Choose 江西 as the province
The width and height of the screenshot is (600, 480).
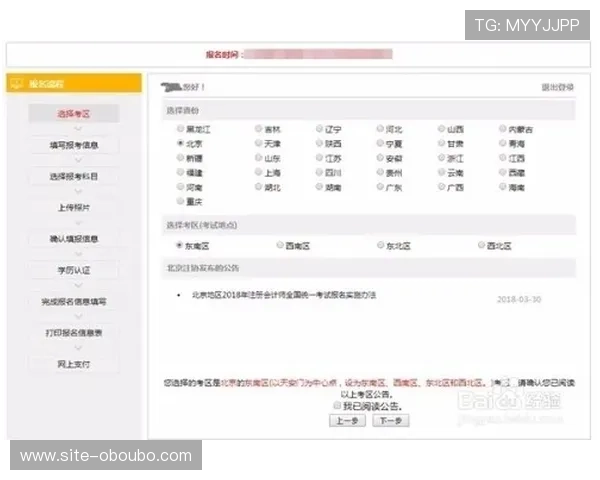coord(503,157)
